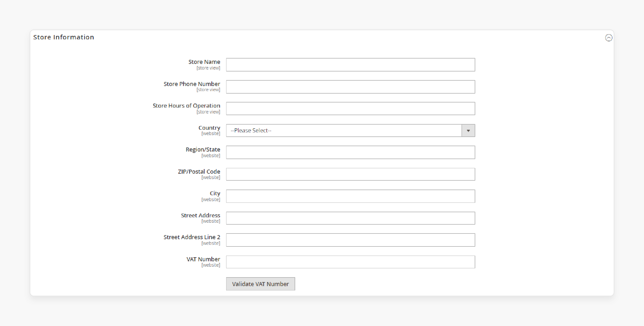The width and height of the screenshot is (644, 326).
Task: Click the Region/State label
Action: pyautogui.click(x=203, y=150)
